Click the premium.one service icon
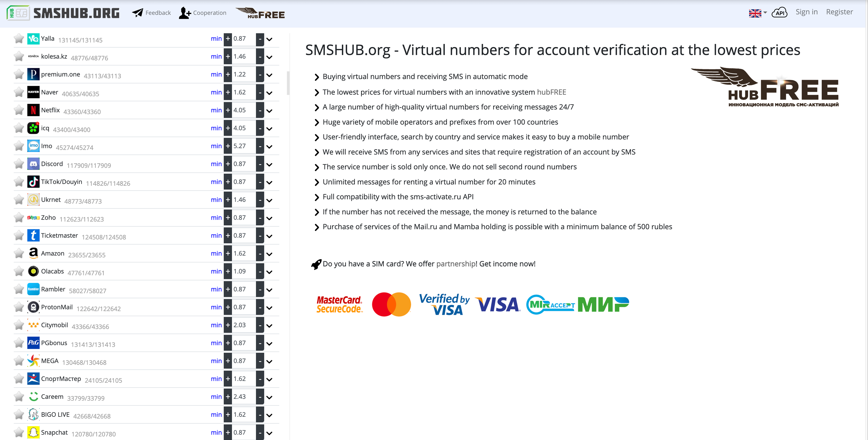 33,75
